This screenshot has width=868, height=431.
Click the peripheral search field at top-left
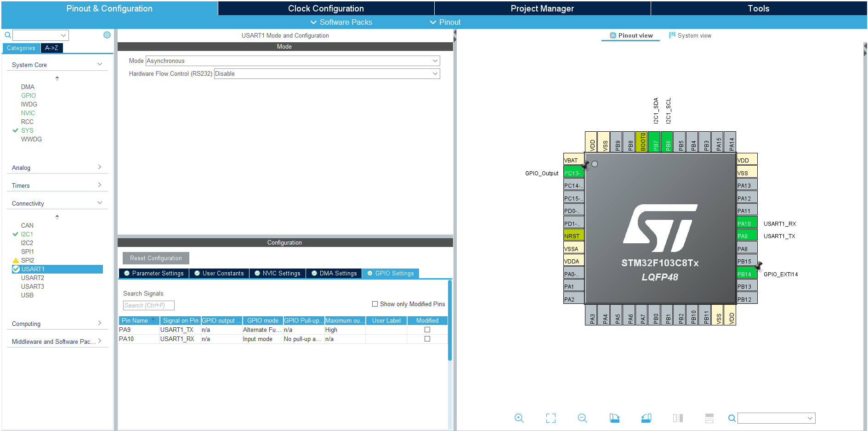[x=40, y=35]
